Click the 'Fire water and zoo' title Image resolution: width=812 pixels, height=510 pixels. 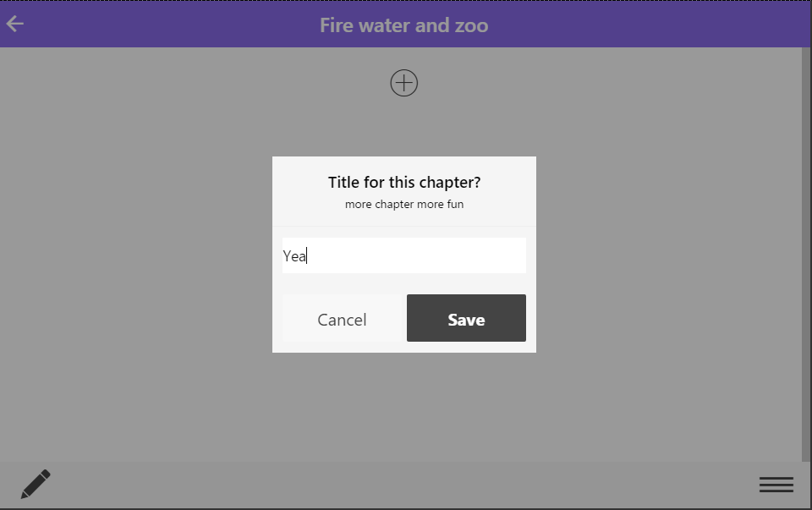click(404, 25)
